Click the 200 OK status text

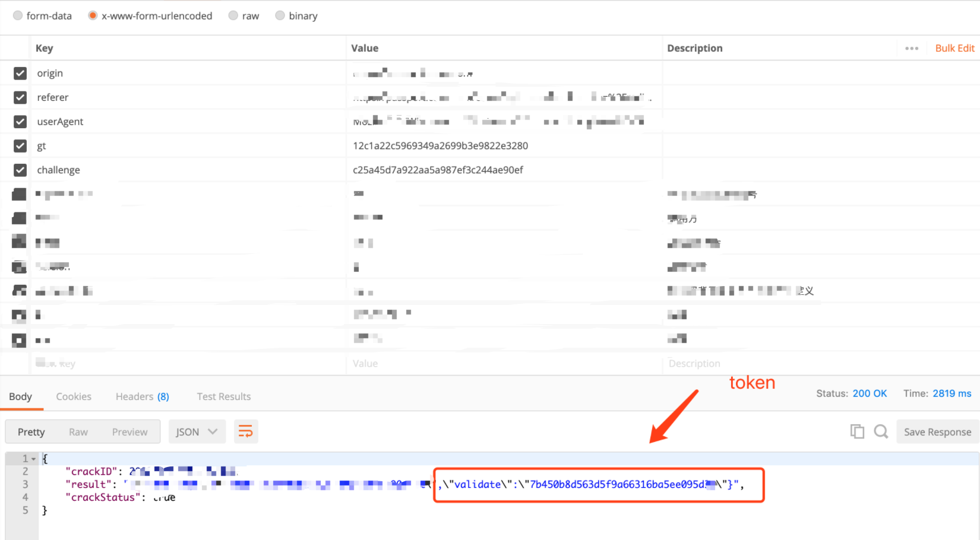point(870,393)
